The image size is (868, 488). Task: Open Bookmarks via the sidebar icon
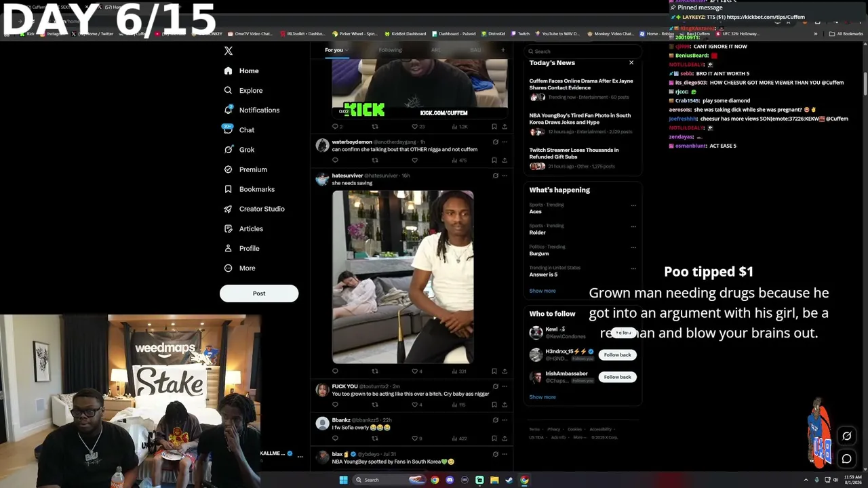click(x=229, y=189)
